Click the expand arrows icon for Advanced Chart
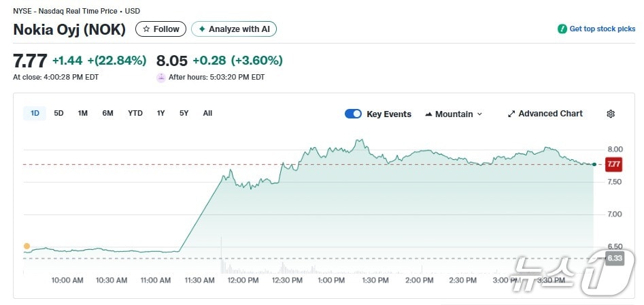This screenshot has width=644, height=305. (x=511, y=114)
